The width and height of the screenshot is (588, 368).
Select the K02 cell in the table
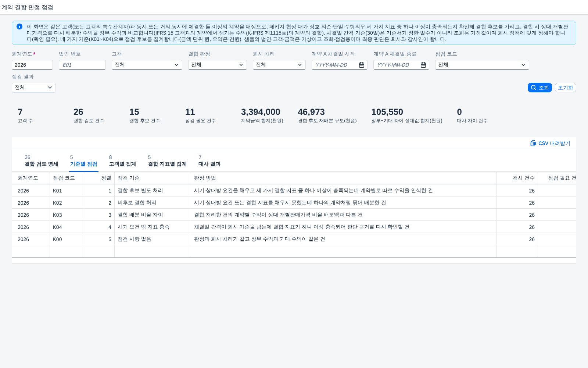[x=67, y=203]
